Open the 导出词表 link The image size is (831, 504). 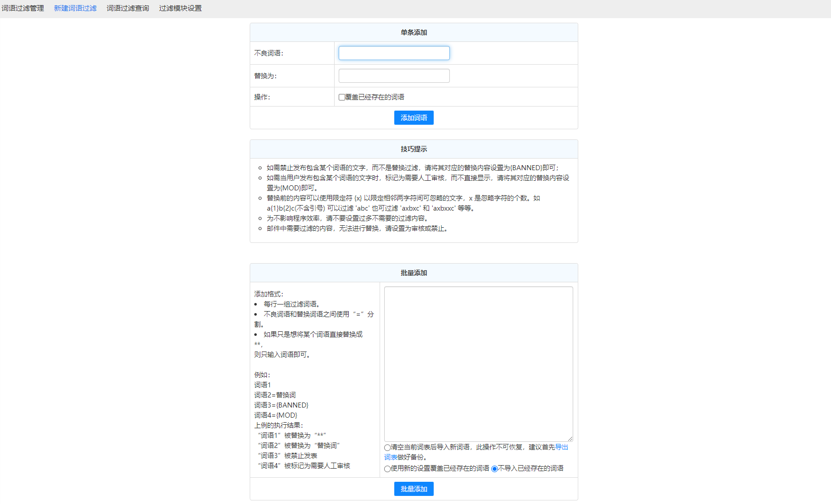tap(561, 447)
